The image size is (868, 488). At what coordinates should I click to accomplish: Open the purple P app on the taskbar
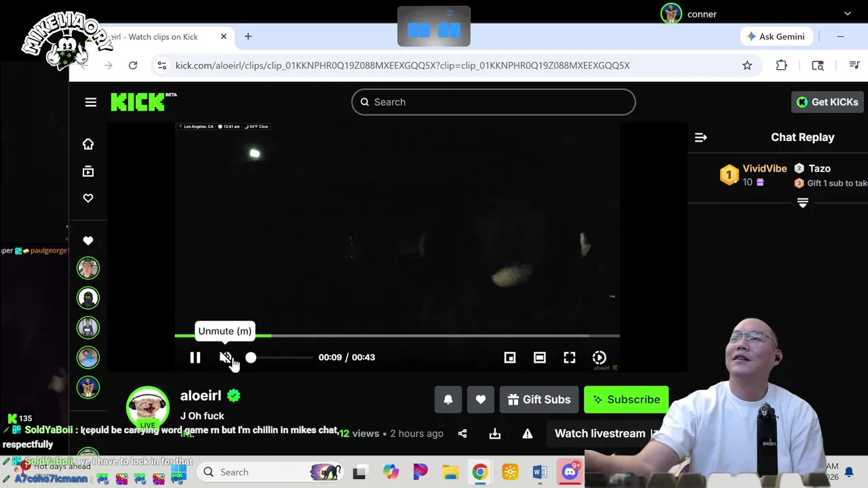(420, 472)
